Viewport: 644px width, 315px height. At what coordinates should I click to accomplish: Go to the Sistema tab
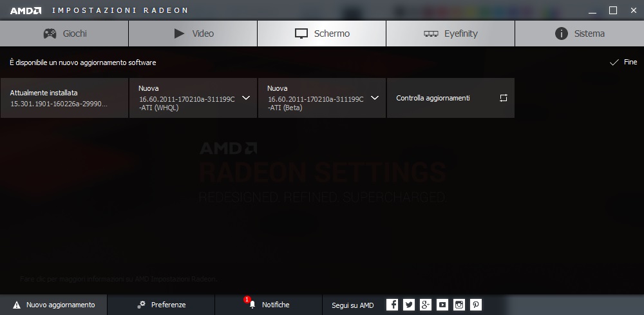[x=580, y=33]
